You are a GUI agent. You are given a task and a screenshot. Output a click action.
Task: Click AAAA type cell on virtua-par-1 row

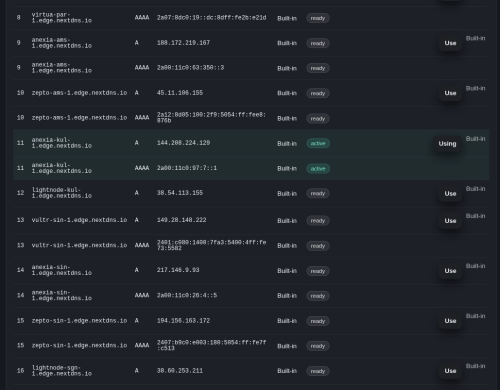[x=142, y=18]
